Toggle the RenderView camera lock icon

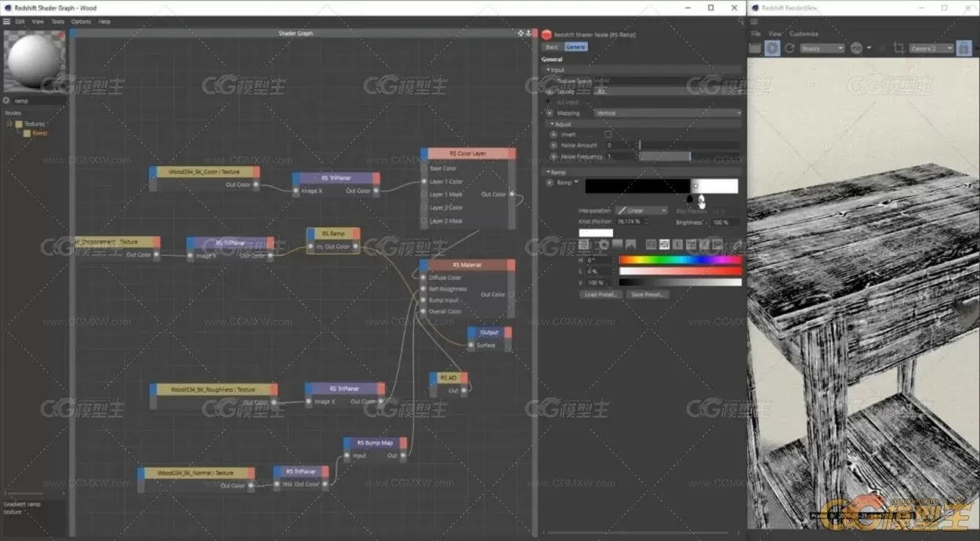(964, 48)
